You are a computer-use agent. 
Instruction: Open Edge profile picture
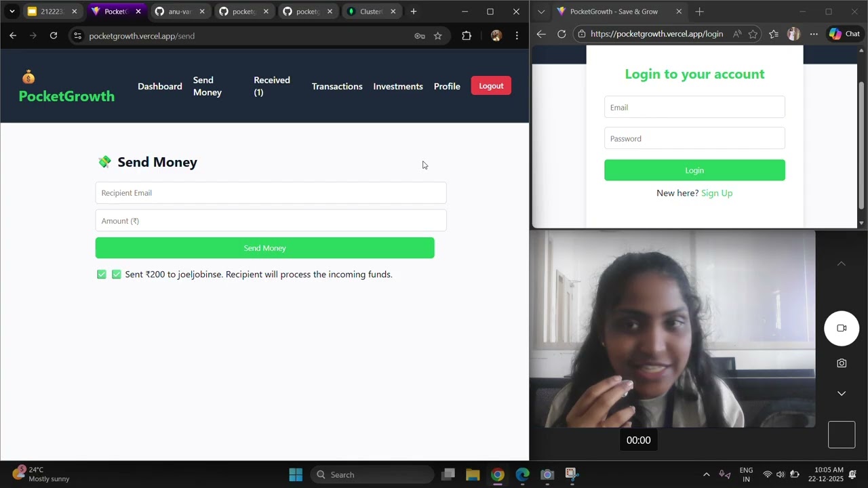point(793,34)
